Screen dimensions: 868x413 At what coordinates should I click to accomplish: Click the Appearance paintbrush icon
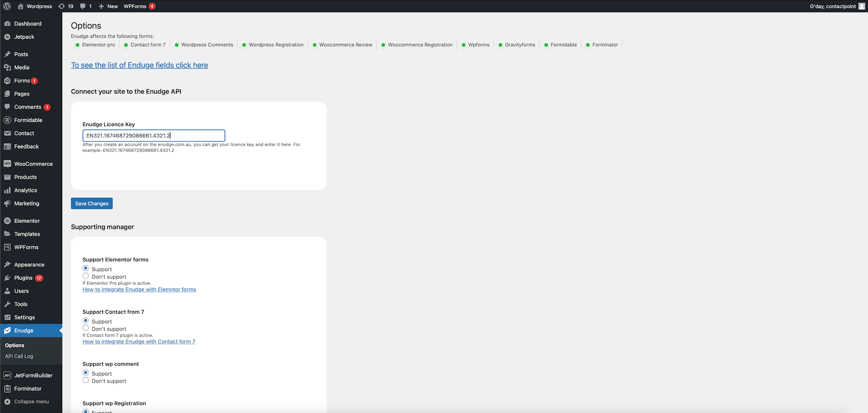7,265
